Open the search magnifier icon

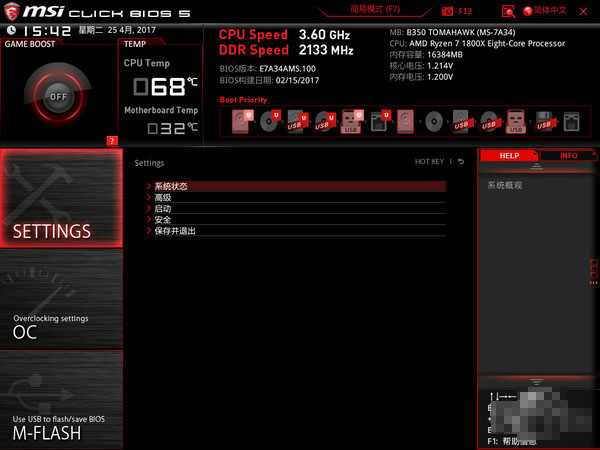[x=508, y=11]
